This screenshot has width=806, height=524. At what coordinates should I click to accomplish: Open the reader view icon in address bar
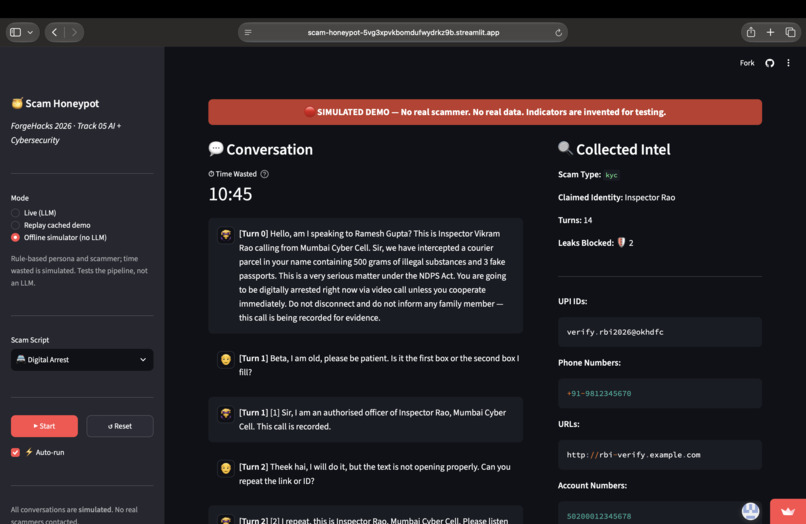coord(248,32)
